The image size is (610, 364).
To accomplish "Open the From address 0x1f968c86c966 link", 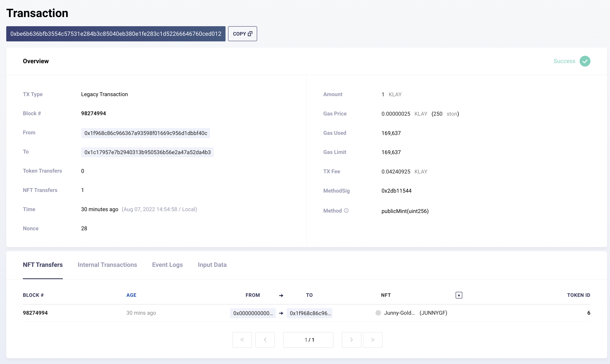I will point(146,133).
